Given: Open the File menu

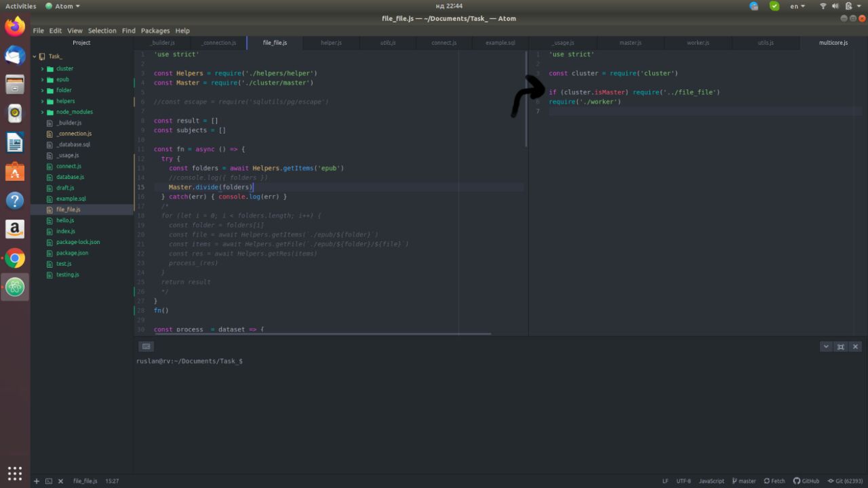Looking at the screenshot, I should (38, 30).
